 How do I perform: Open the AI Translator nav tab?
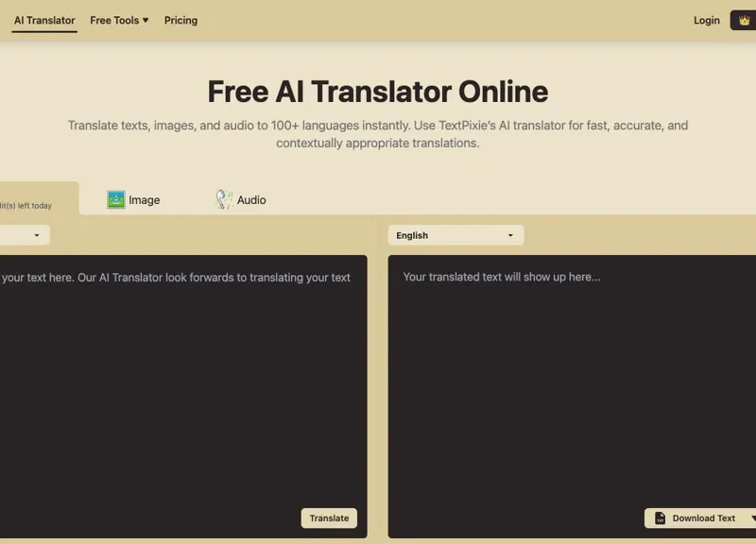[44, 20]
